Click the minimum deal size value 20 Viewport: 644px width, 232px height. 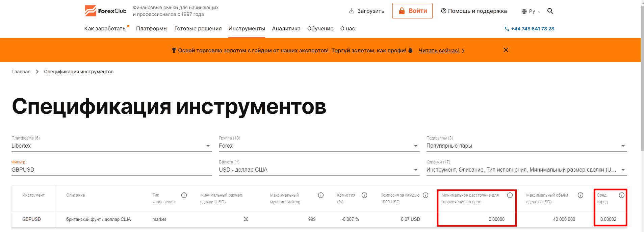point(246,219)
